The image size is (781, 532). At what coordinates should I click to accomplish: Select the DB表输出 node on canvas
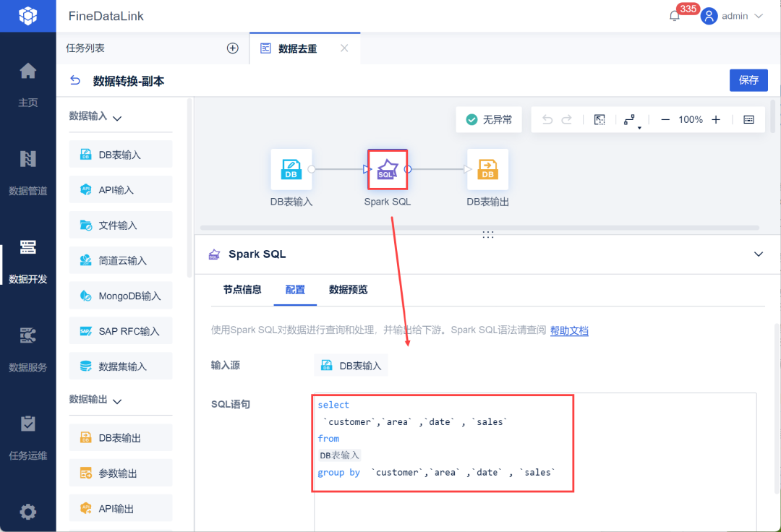(x=487, y=169)
